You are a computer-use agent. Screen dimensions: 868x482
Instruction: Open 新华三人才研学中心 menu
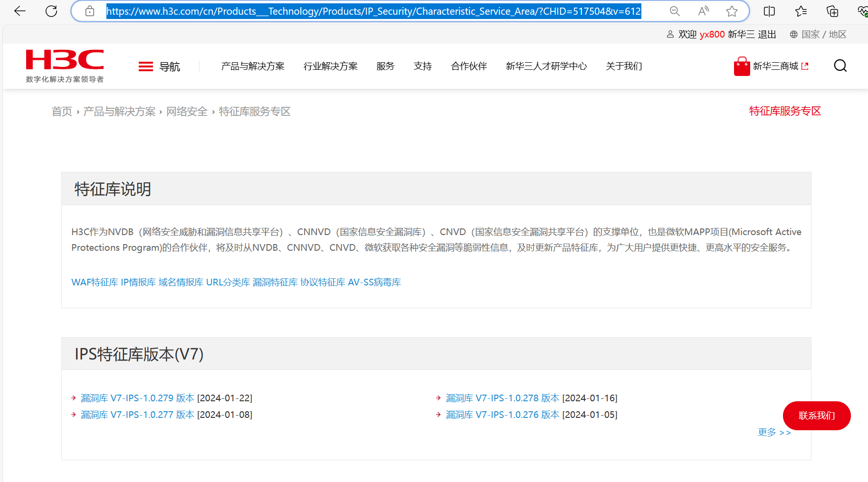(x=546, y=66)
